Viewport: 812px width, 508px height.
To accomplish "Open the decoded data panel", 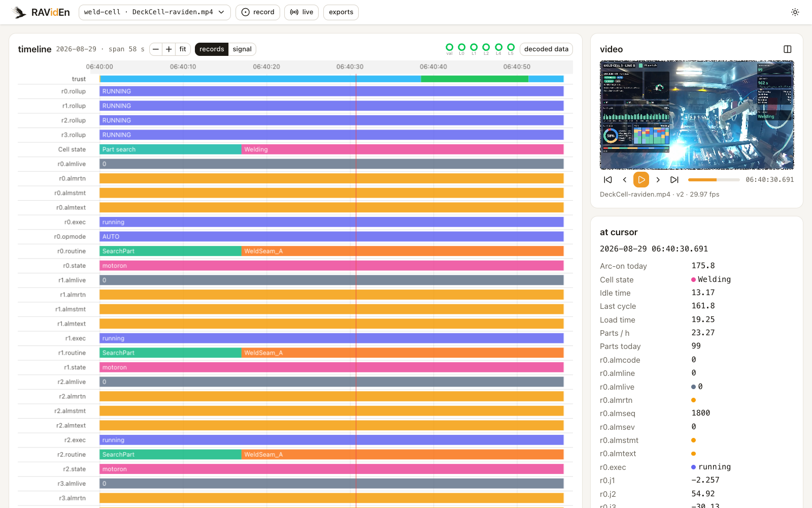I will 546,49.
